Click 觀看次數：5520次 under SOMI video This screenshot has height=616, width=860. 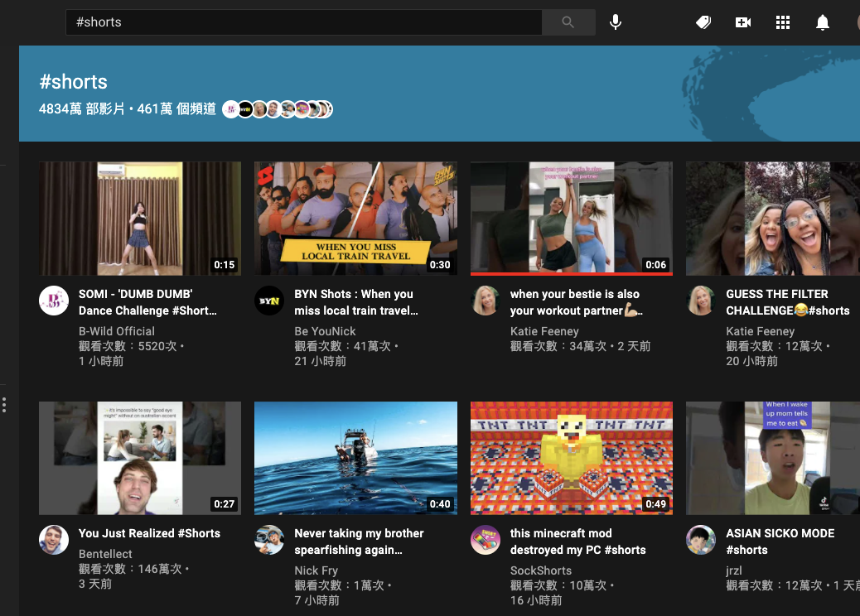[x=128, y=346]
